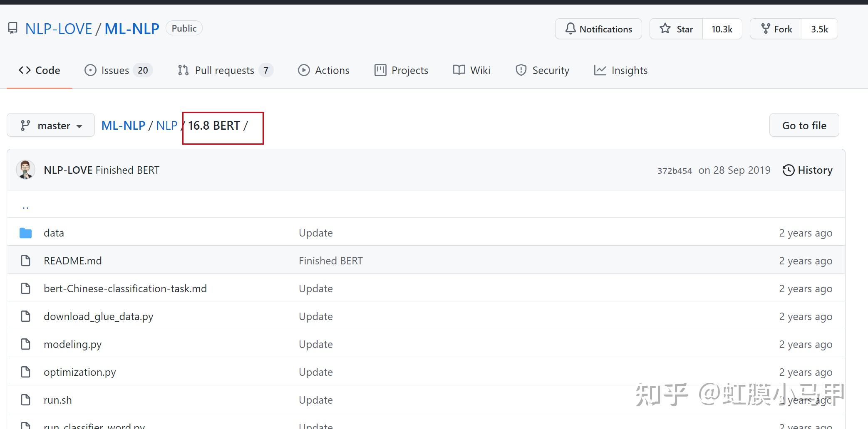Open modeling.py file
Viewport: 868px width, 429px height.
coord(73,345)
